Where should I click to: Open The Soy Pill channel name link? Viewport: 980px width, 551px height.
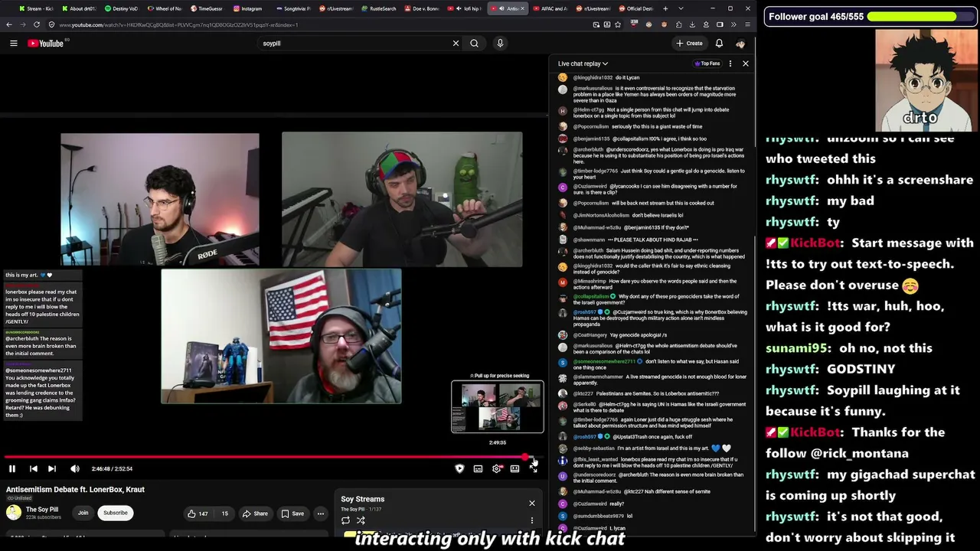[x=42, y=509]
